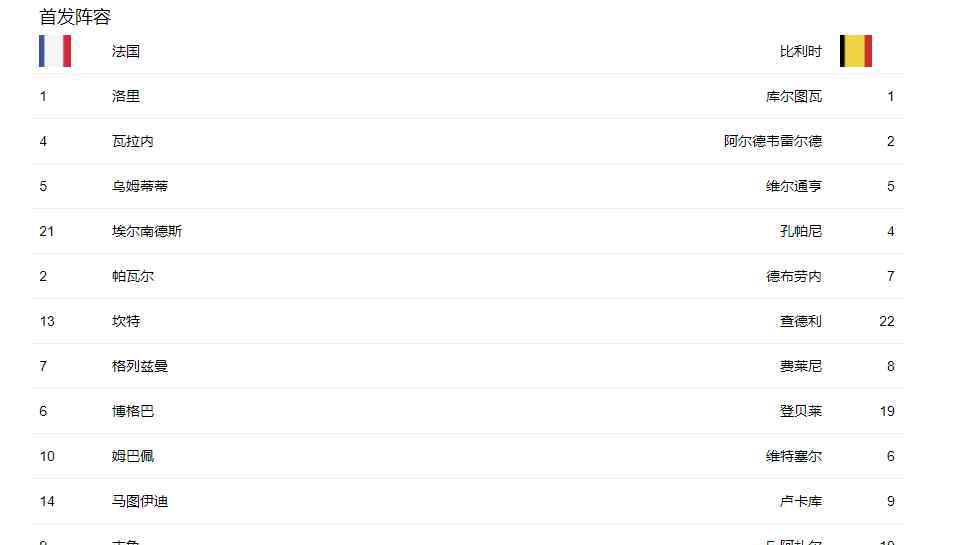Select French goalkeeper 洛里
The width and height of the screenshot is (960, 545).
(x=126, y=97)
